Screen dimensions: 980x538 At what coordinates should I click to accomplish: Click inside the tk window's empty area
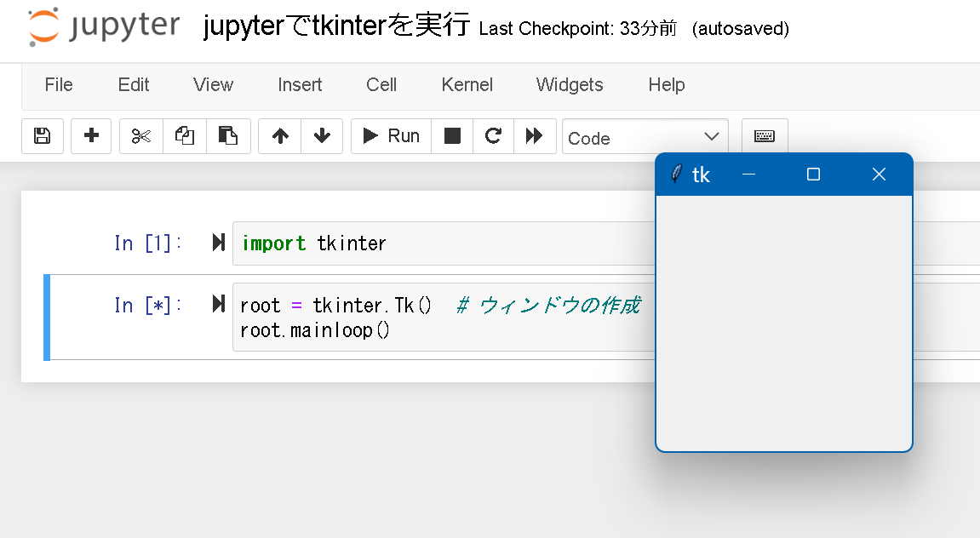(x=783, y=323)
